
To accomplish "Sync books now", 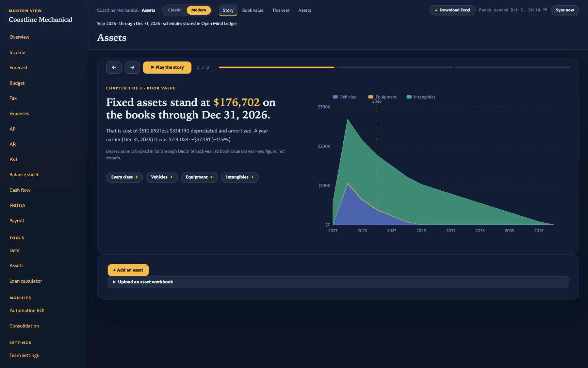I will click(x=565, y=10).
